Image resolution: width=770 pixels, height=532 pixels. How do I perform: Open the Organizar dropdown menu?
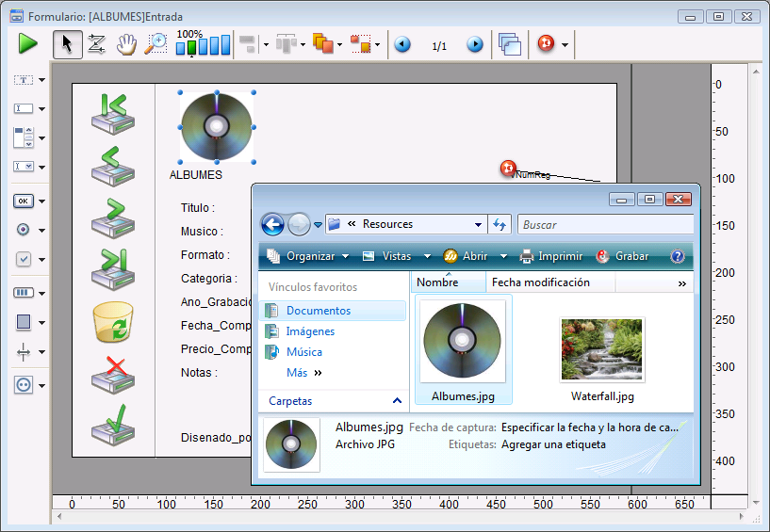[308, 256]
